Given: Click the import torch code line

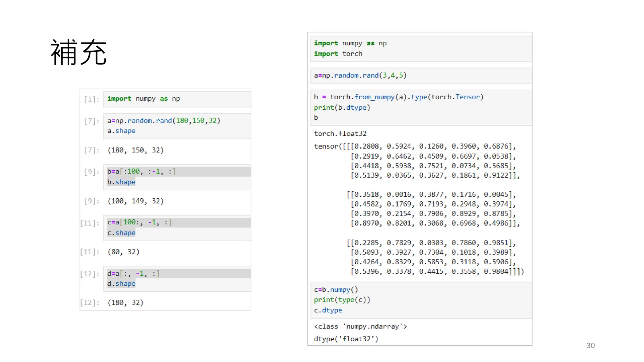Looking at the screenshot, I should pos(338,54).
